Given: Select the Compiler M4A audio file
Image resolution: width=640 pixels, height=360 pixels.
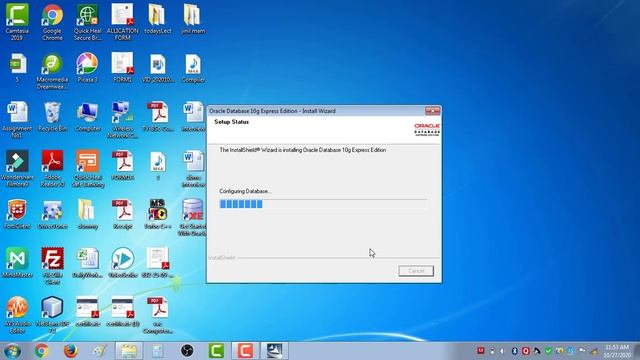Looking at the screenshot, I should [193, 68].
